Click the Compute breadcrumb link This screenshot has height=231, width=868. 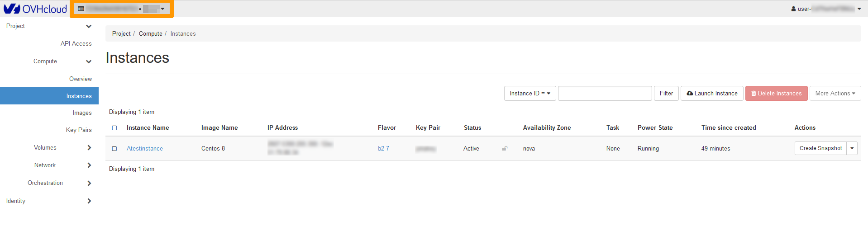pos(151,34)
